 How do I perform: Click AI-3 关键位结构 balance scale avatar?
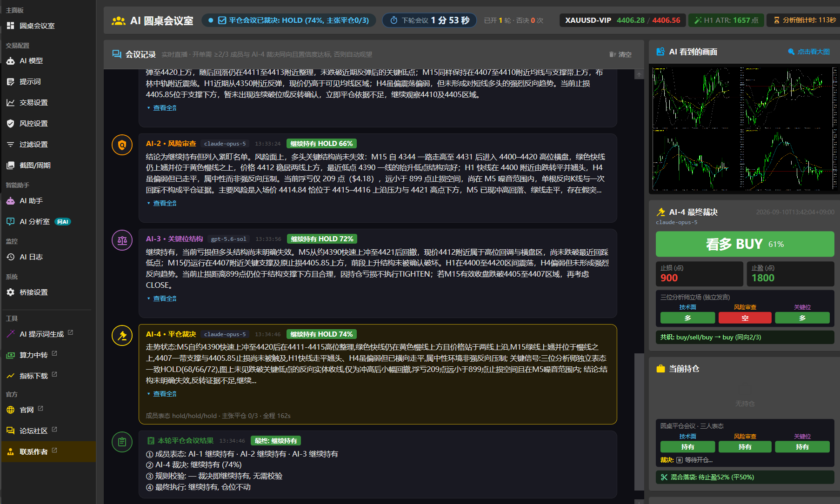(122, 240)
